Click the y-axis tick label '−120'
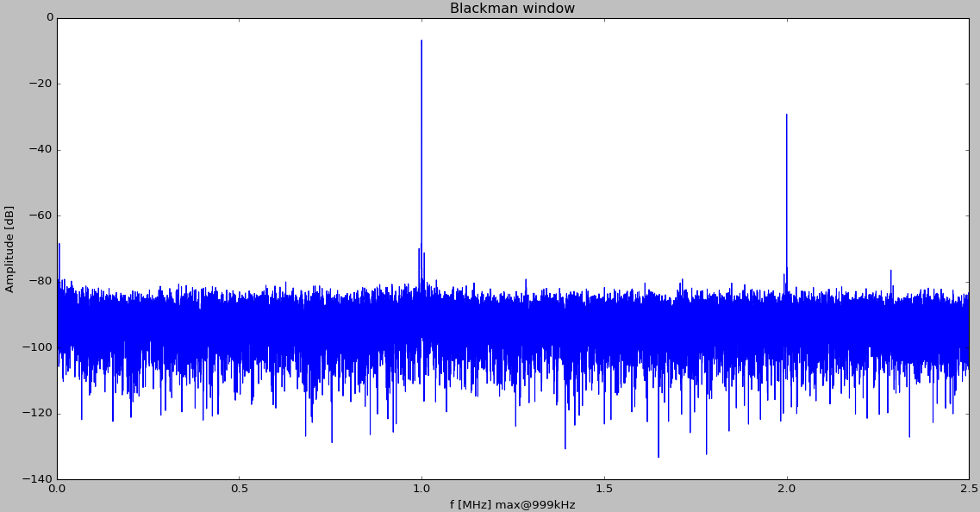The width and height of the screenshot is (980, 512). click(39, 413)
